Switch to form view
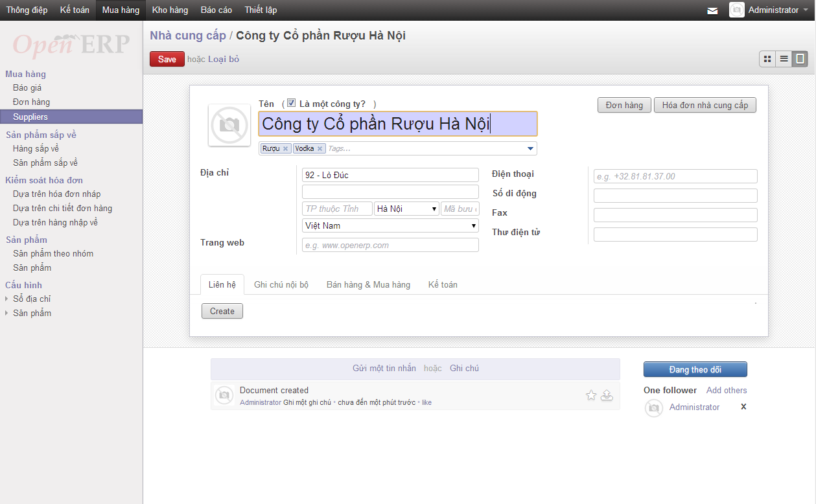This screenshot has height=504, width=816. (800, 59)
